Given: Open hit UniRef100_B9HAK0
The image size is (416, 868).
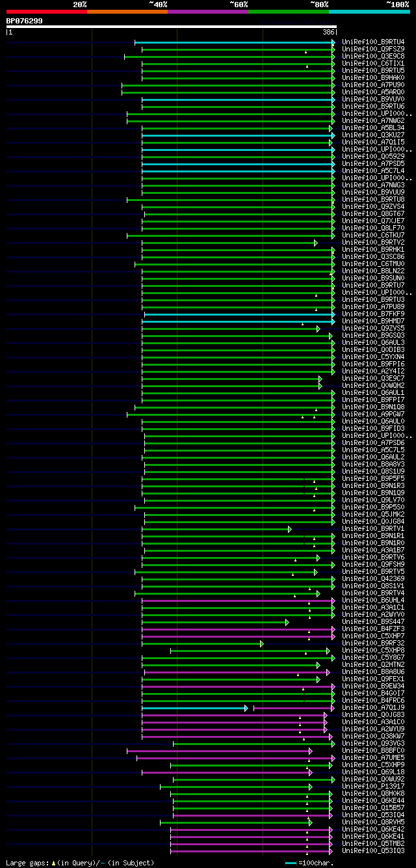Looking at the screenshot, I should click(373, 78).
